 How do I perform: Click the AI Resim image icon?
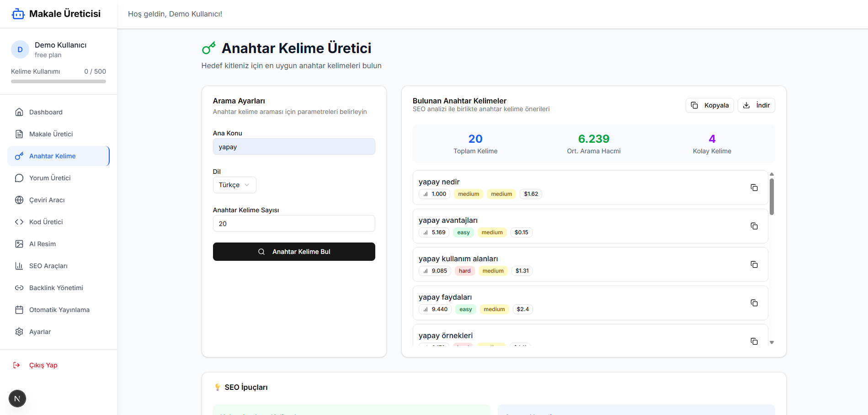coord(19,244)
